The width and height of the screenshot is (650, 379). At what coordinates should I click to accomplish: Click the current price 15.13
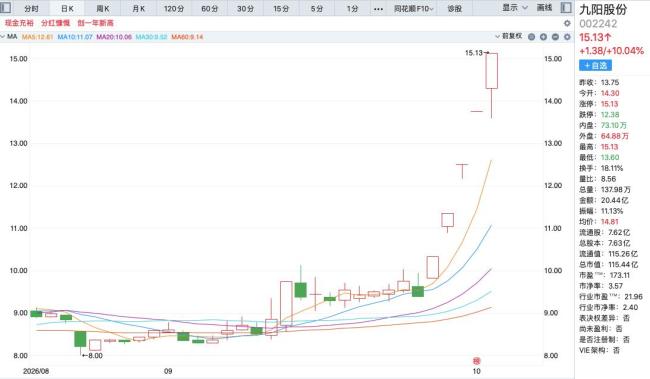tap(595, 37)
